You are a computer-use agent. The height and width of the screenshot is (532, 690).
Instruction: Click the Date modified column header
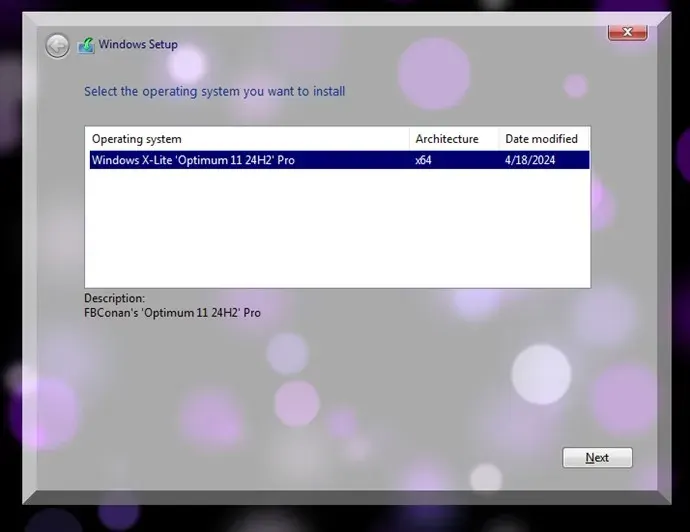[x=544, y=139]
